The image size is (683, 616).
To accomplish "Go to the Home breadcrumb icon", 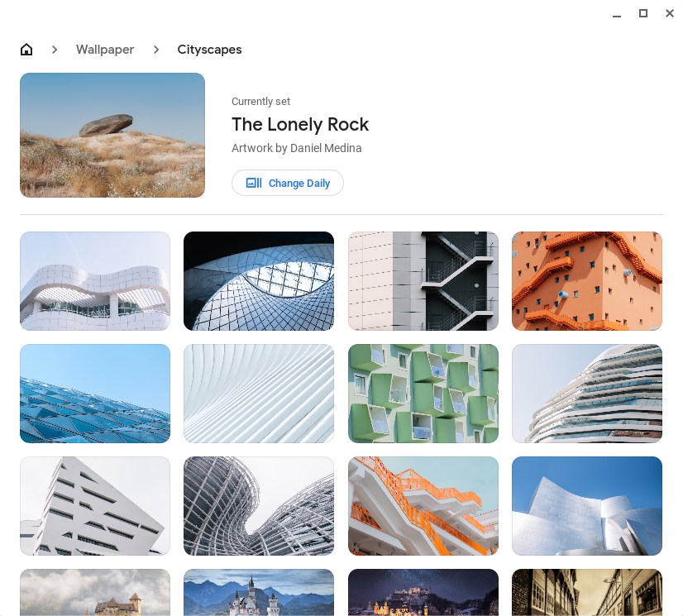I will pos(26,50).
